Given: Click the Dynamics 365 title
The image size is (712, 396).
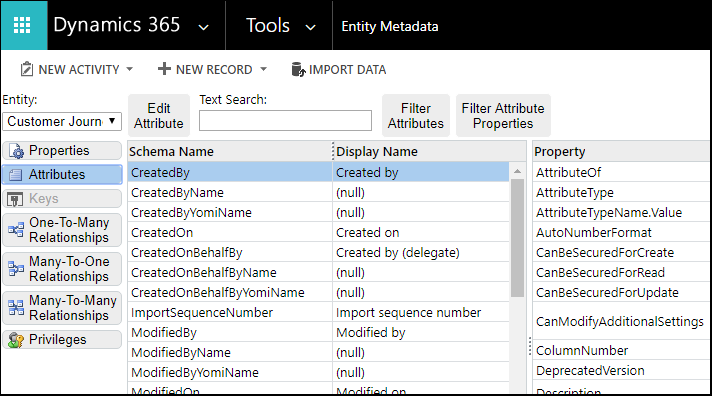Looking at the screenshot, I should [x=117, y=25].
